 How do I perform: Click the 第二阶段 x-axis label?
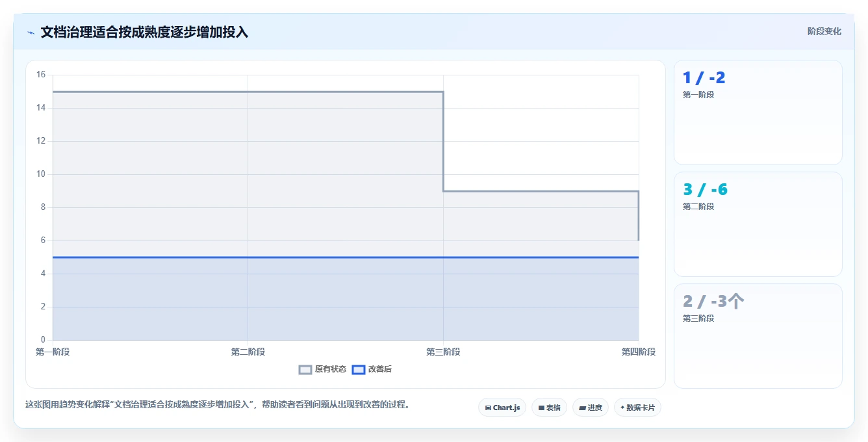248,352
